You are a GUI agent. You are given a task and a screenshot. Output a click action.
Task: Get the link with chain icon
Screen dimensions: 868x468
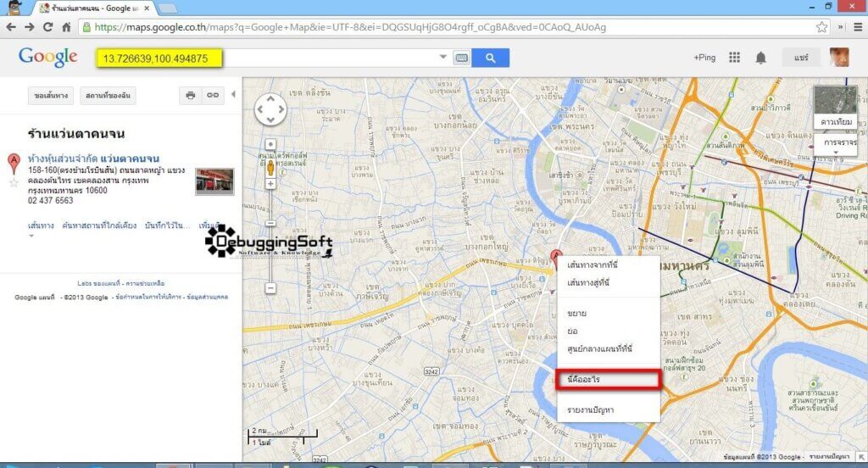213,95
